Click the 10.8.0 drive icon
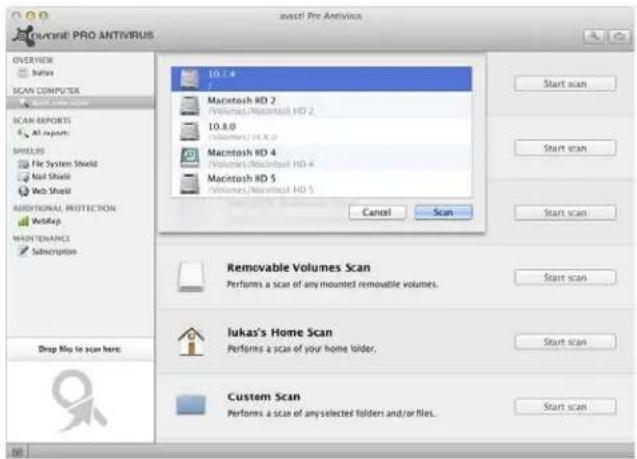This screenshot has width=637, height=459. pyautogui.click(x=190, y=132)
